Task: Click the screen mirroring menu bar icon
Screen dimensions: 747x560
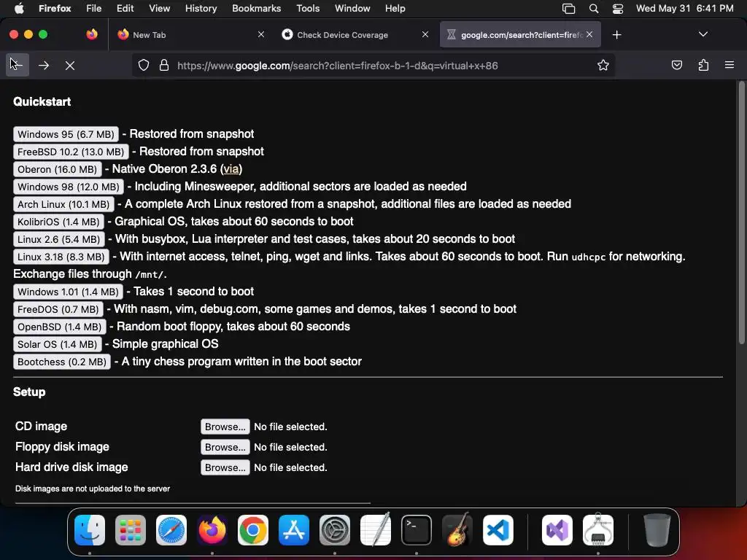Action: click(568, 9)
